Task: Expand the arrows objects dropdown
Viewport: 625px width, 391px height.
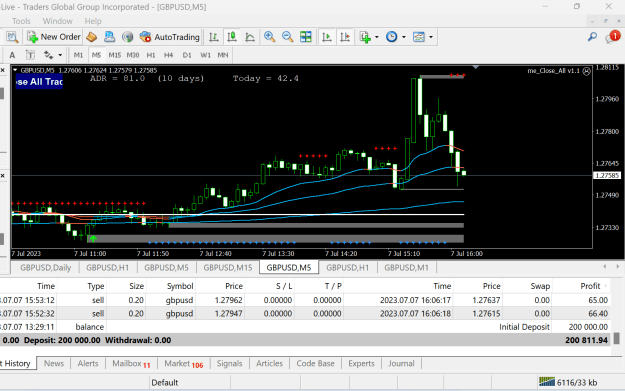Action: [60, 55]
